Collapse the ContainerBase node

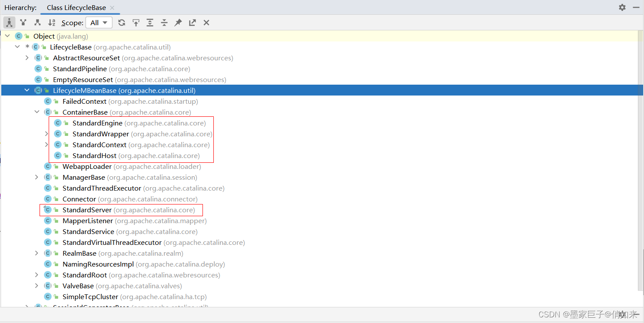click(37, 112)
